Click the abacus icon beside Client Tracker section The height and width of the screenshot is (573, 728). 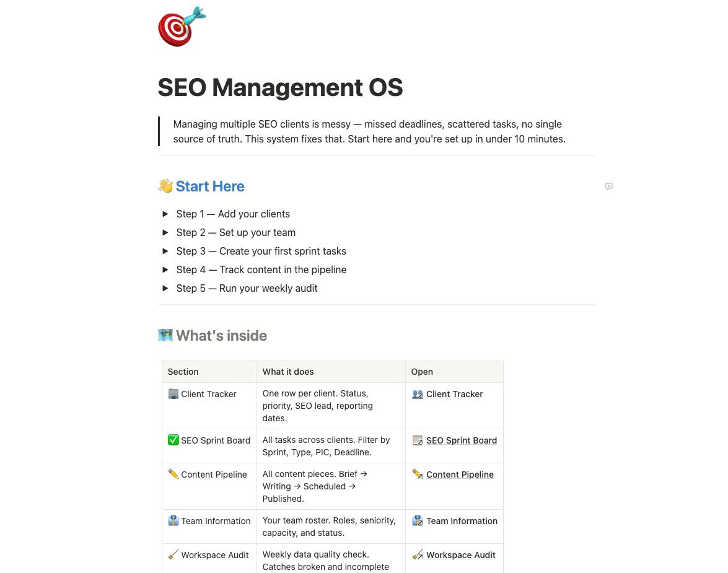(x=172, y=394)
